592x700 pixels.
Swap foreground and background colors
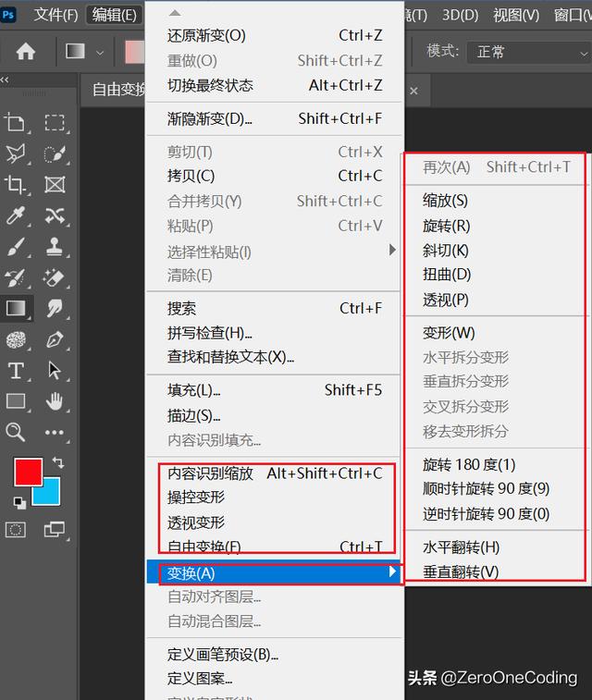tap(59, 461)
